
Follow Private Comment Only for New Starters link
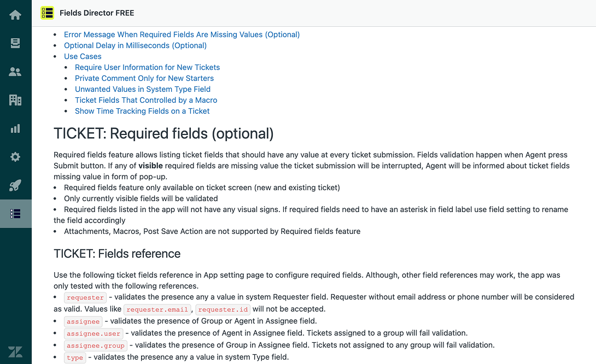pos(144,78)
